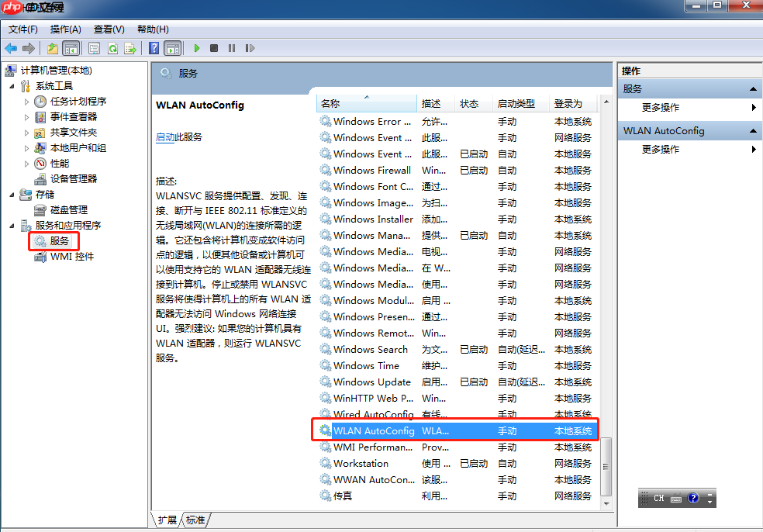Click the Forward navigation arrow
Image resolution: width=763 pixels, height=532 pixels.
(x=28, y=47)
